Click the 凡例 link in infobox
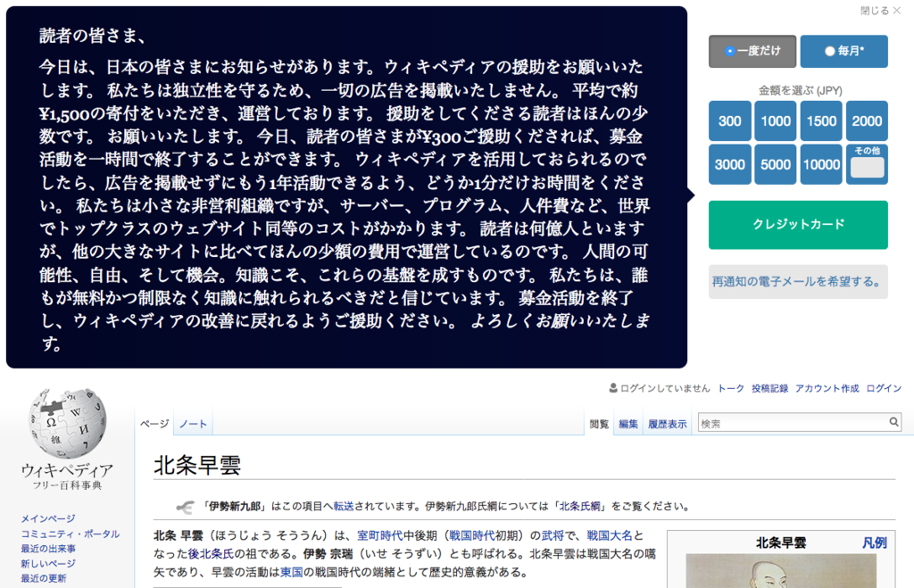 pos(875,543)
